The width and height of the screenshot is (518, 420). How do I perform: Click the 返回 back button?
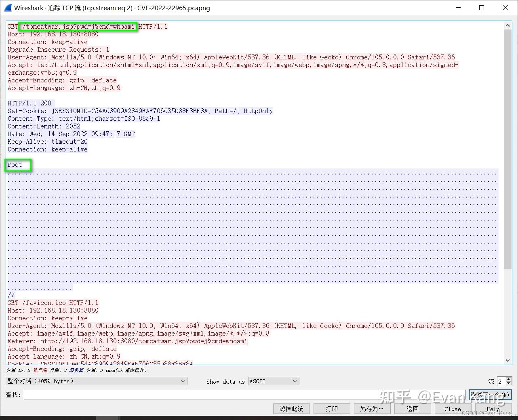tap(412, 409)
